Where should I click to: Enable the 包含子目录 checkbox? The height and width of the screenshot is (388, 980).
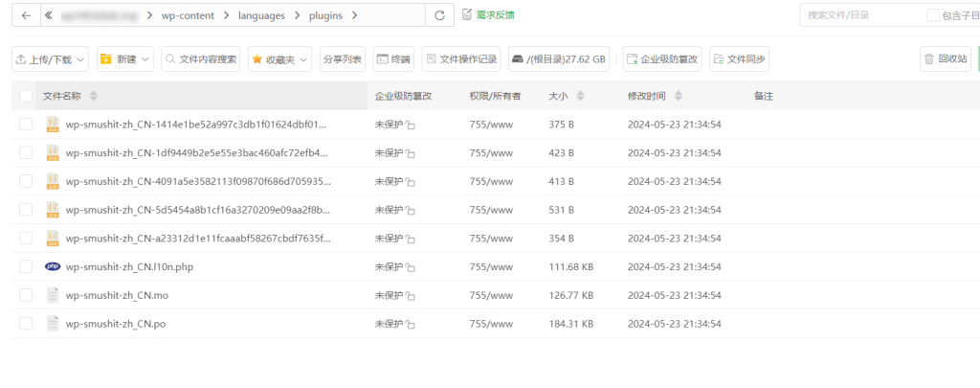[933, 15]
